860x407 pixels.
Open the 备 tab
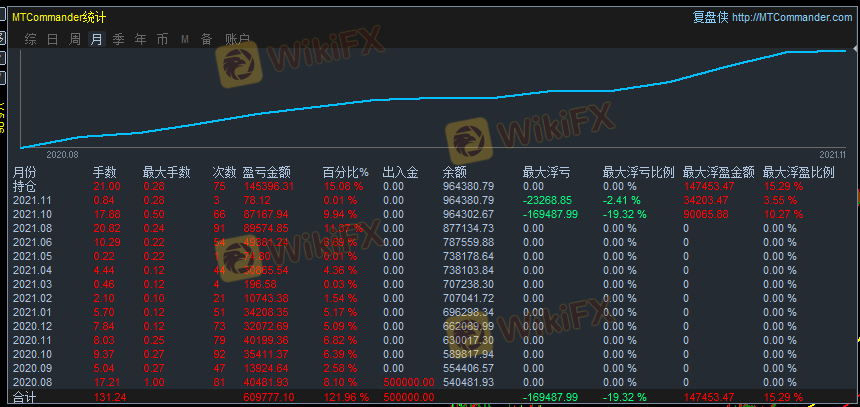pos(206,39)
